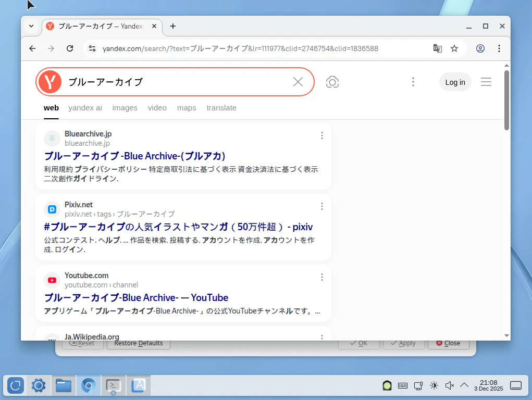Click Close in the background dialog
The image size is (532, 400).
448,343
